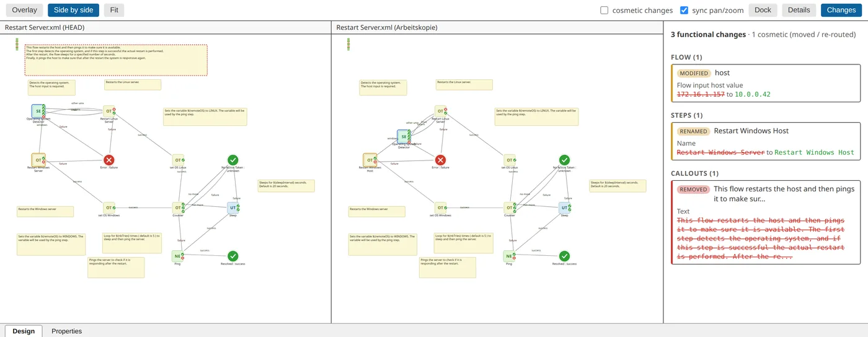
Task: Select the Restart Linux Server node in HEAD diagram
Action: click(x=108, y=111)
